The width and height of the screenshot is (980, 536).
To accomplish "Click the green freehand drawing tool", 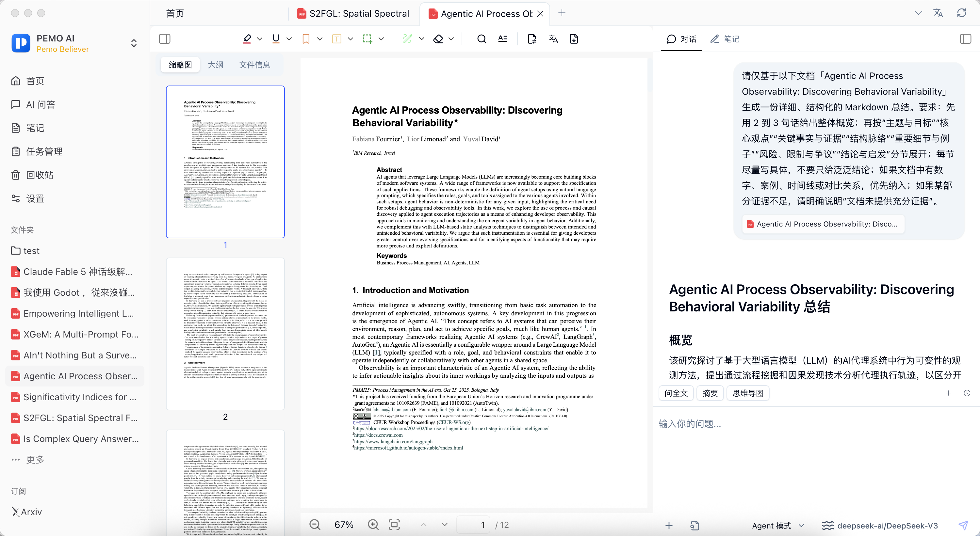I will 407,39.
